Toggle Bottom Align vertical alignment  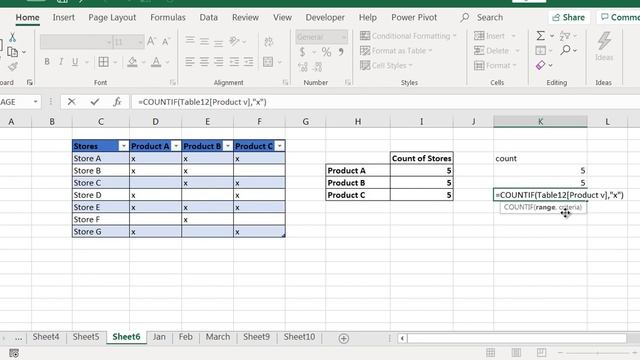coord(219,42)
